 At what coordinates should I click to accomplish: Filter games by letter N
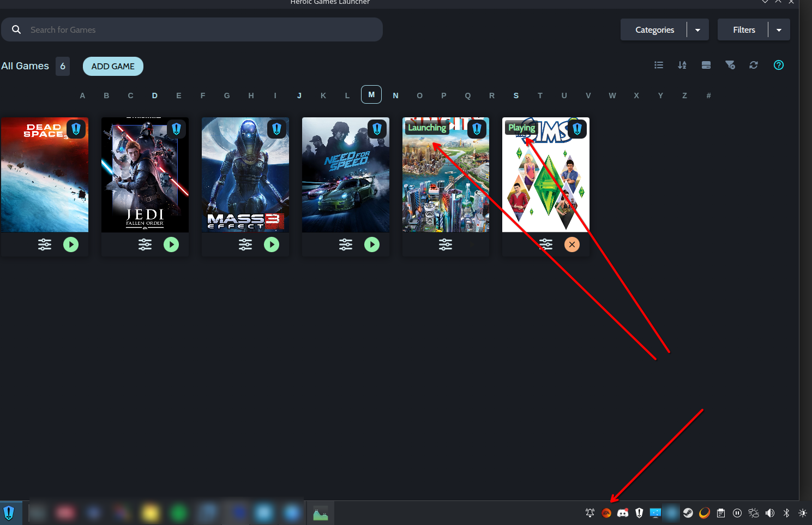[395, 96]
